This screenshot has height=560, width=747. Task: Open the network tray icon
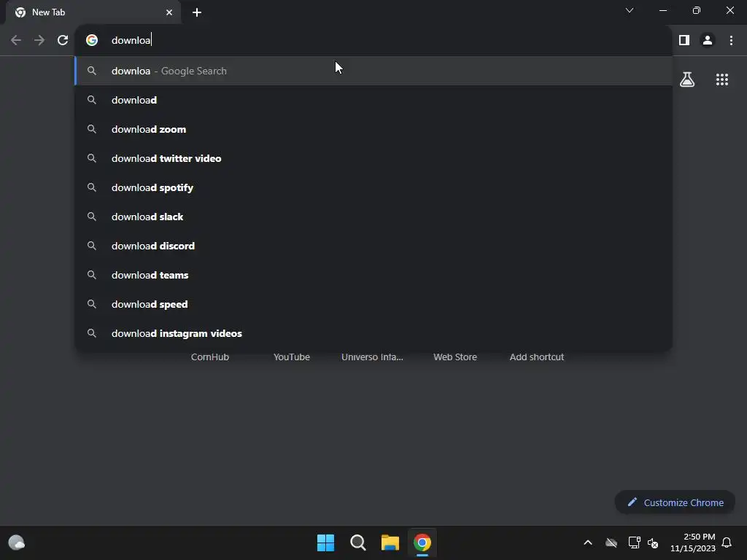click(634, 542)
